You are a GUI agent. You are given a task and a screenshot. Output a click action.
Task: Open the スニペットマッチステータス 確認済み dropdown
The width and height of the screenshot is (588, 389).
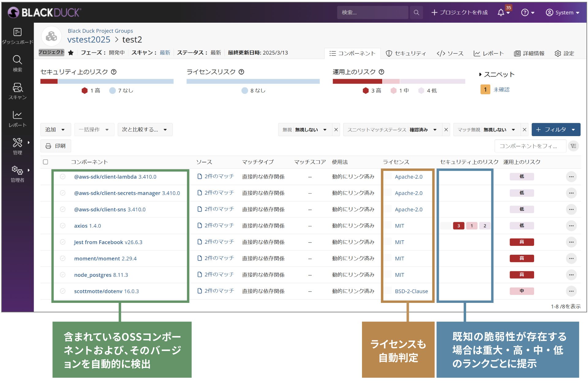392,130
